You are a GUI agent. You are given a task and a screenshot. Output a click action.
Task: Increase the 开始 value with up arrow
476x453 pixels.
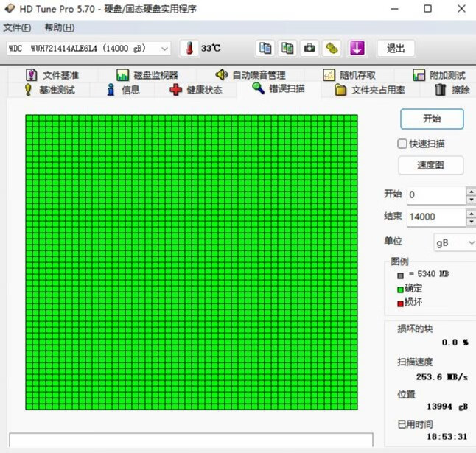click(x=471, y=192)
